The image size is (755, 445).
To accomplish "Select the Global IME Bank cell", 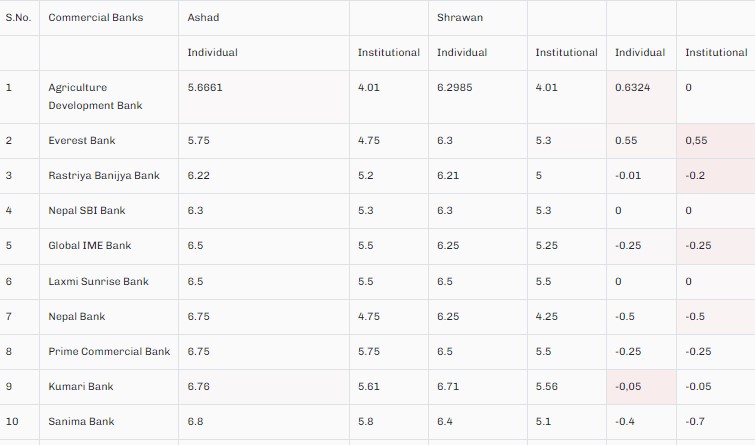I will 90,246.
